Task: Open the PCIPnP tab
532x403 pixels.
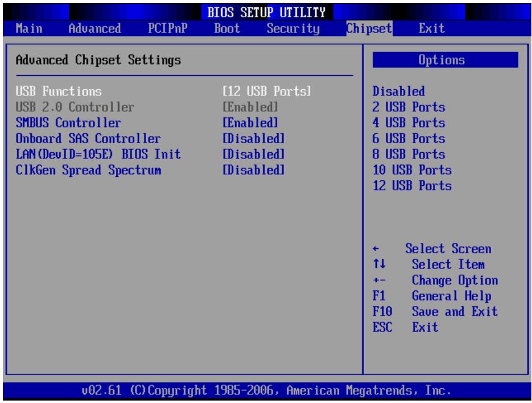Action: [x=167, y=28]
